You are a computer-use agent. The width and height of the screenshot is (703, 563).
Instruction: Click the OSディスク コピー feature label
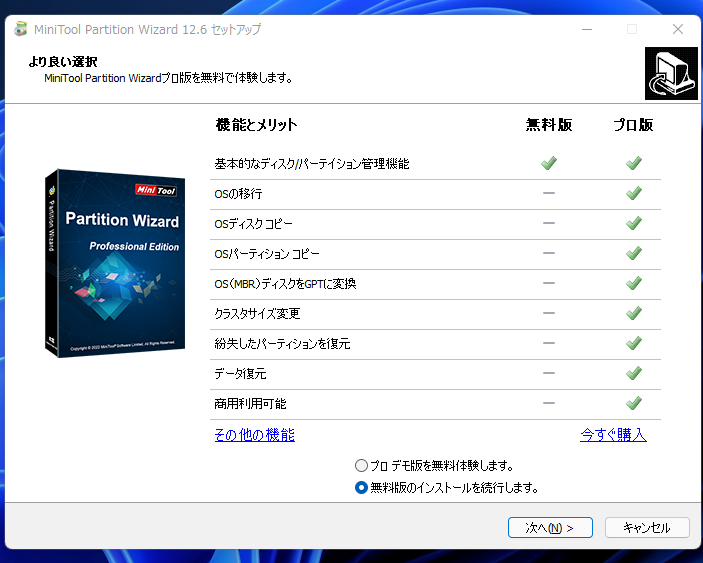point(253,224)
